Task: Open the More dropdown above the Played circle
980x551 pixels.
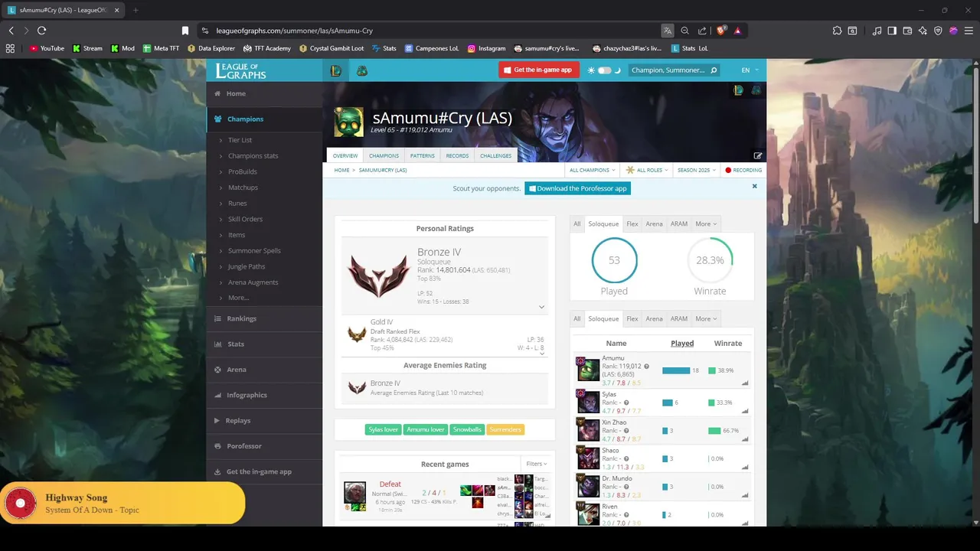Action: pos(705,223)
